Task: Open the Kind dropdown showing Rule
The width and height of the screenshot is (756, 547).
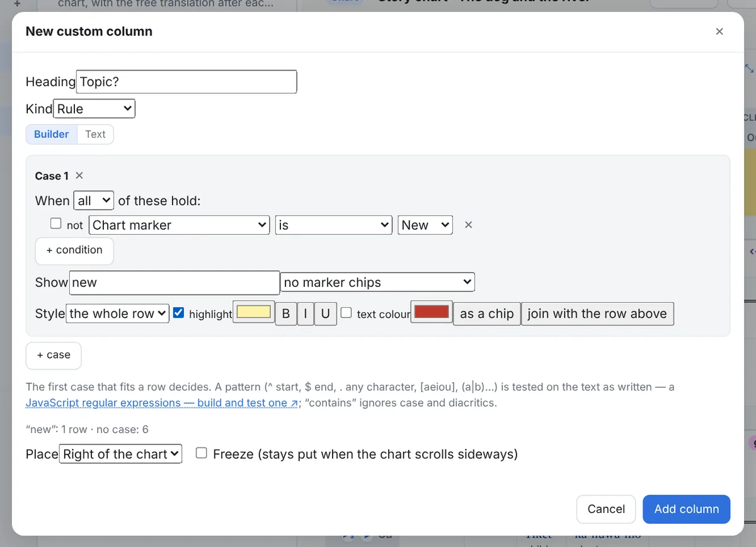Action: (x=94, y=109)
